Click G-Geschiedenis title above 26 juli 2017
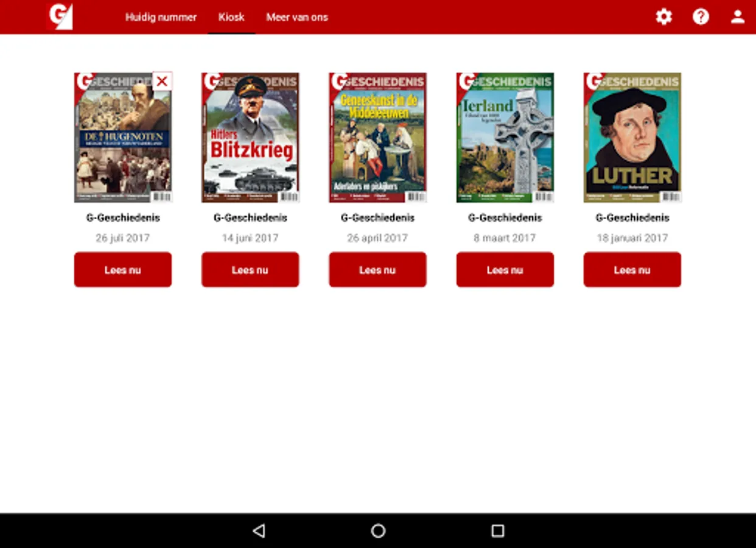 [x=123, y=217]
